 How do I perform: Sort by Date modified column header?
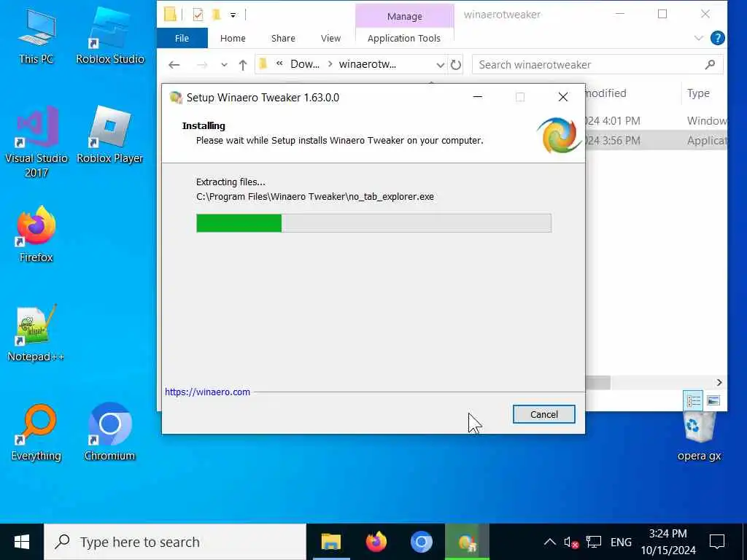(x=632, y=93)
